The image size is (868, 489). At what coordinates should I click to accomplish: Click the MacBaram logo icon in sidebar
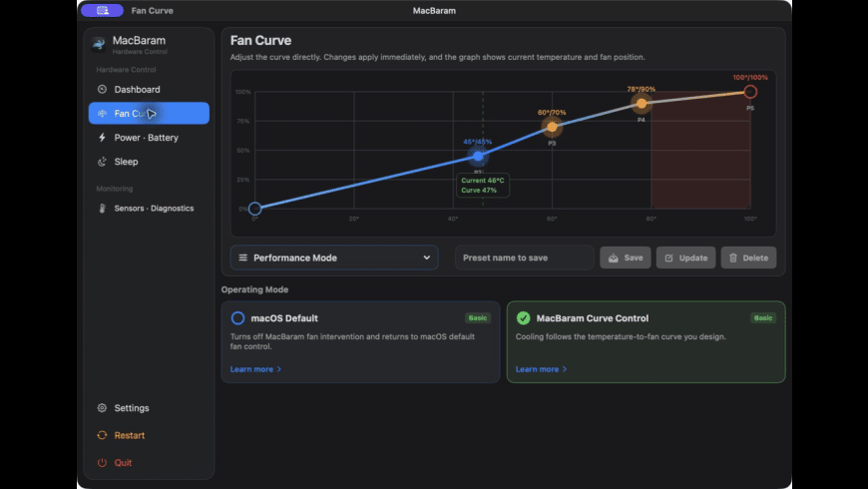[99, 44]
